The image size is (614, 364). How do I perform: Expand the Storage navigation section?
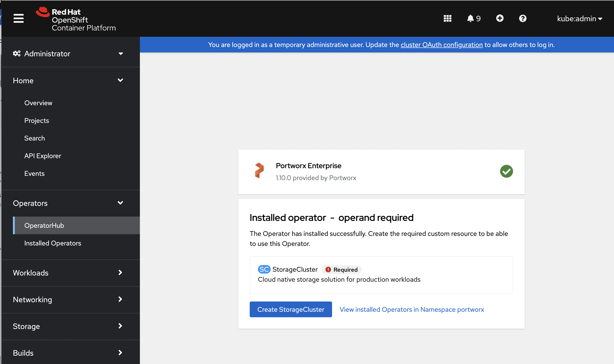tap(68, 326)
